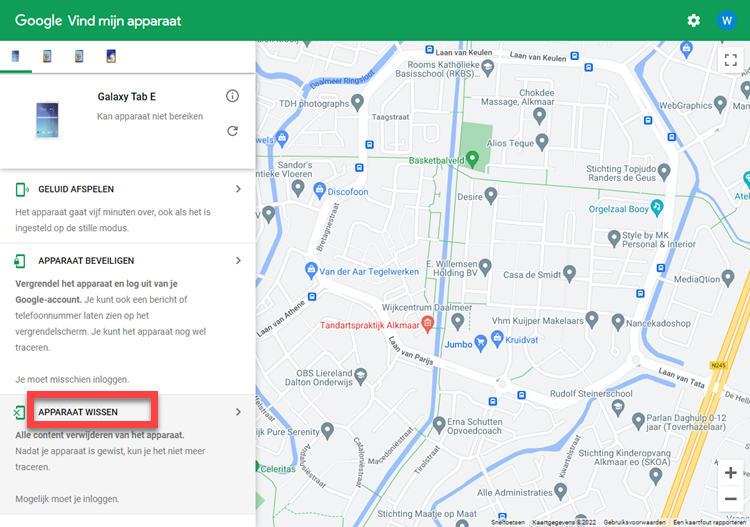Viewport: 750px width, 527px height.
Task: Click the Style by MK pin
Action: pos(614,238)
